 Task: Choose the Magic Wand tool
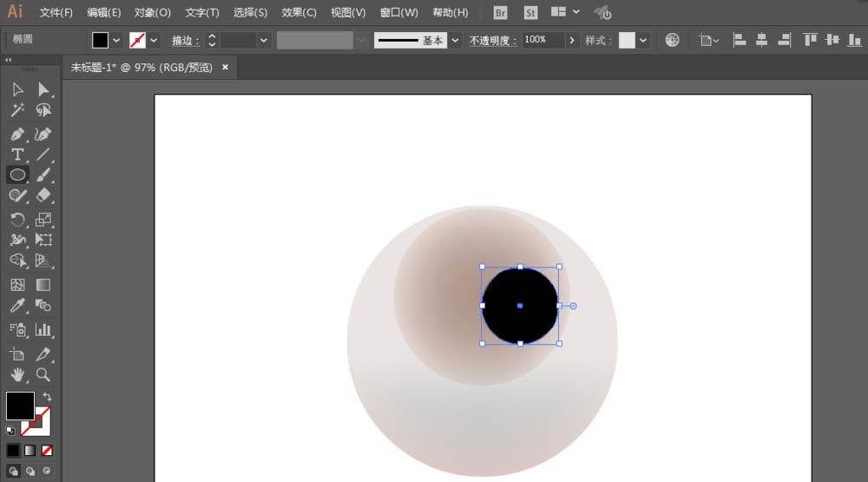click(x=17, y=110)
